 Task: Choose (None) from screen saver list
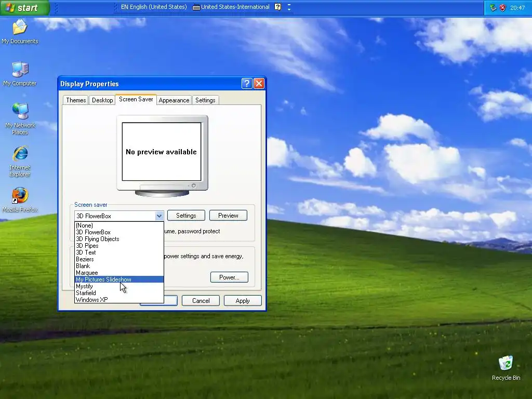119,225
